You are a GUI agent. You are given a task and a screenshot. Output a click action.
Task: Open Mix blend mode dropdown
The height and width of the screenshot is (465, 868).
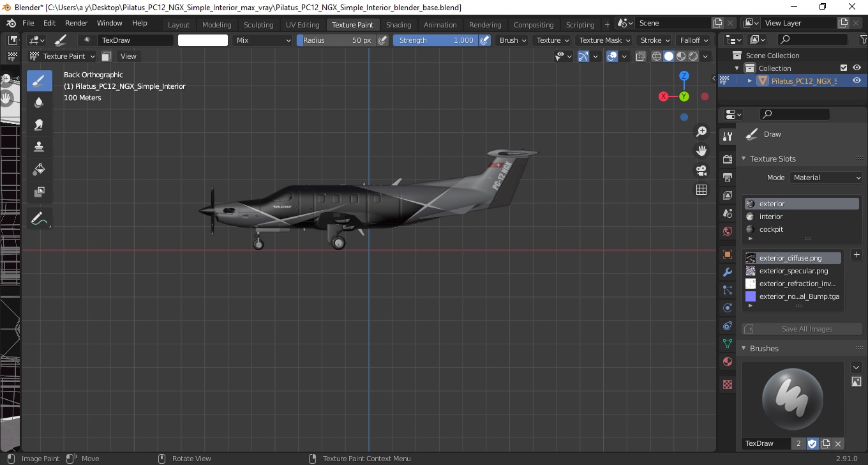pyautogui.click(x=262, y=40)
